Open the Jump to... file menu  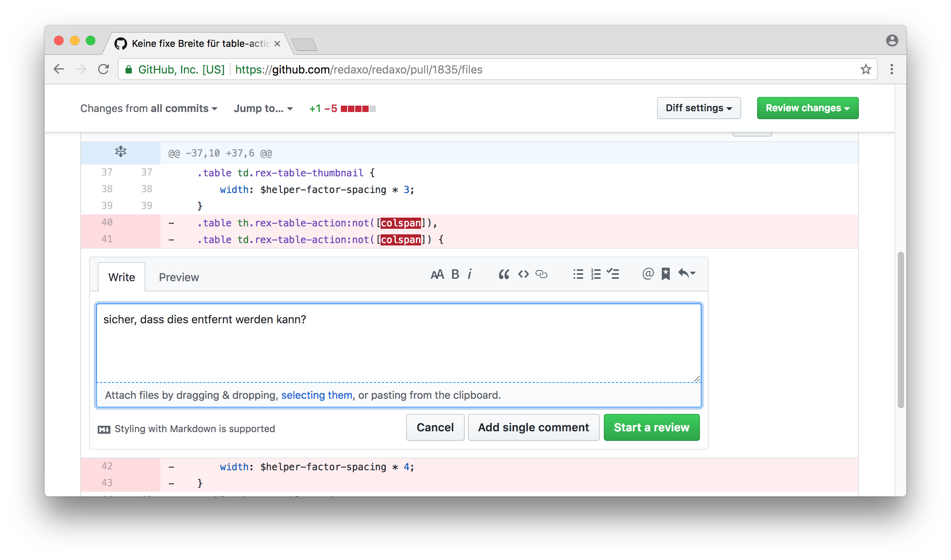point(263,108)
